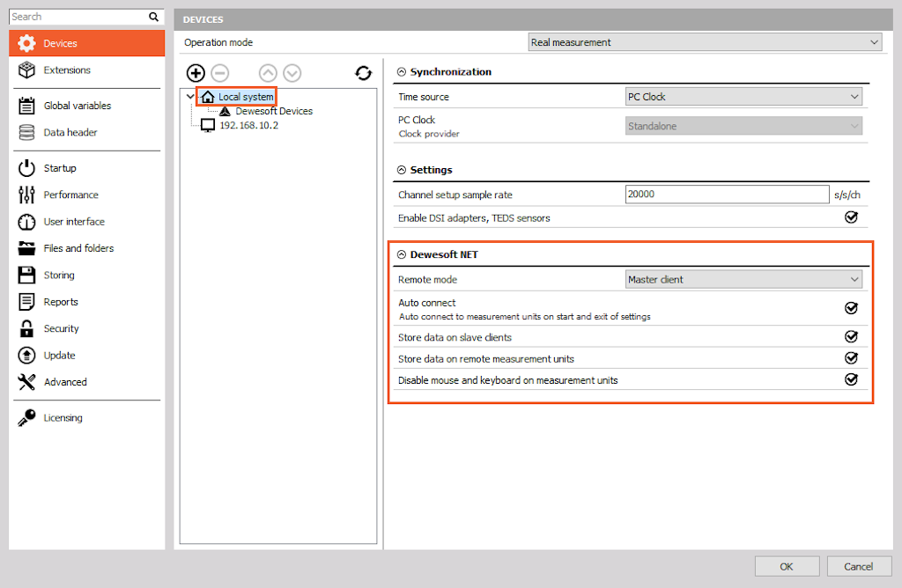
Task: Open the Update settings page
Action: [x=87, y=356]
